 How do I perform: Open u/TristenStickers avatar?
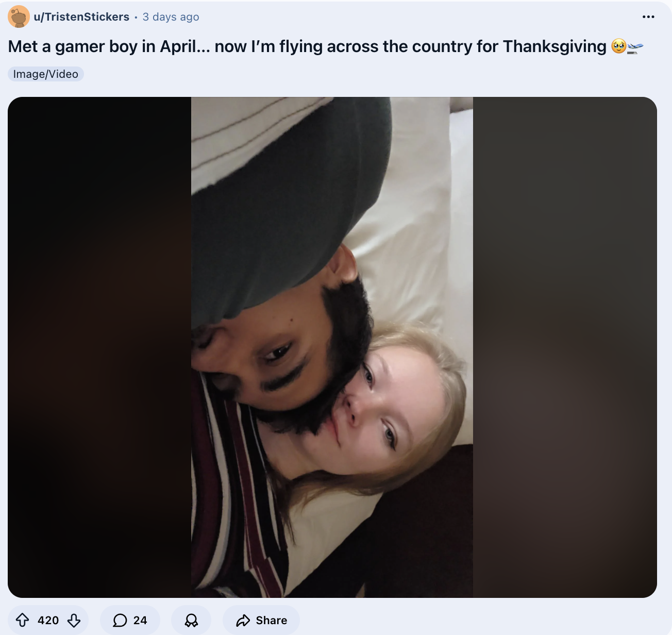tap(19, 17)
